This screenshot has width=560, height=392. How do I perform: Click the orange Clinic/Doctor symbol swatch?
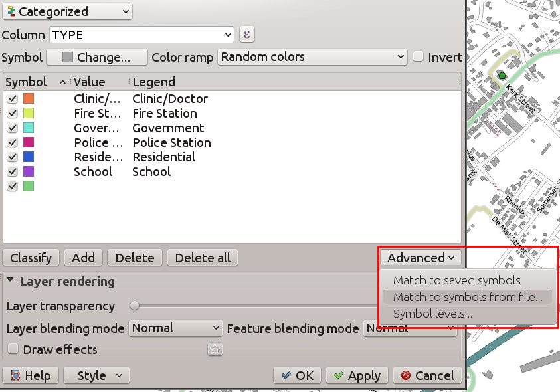(29, 98)
